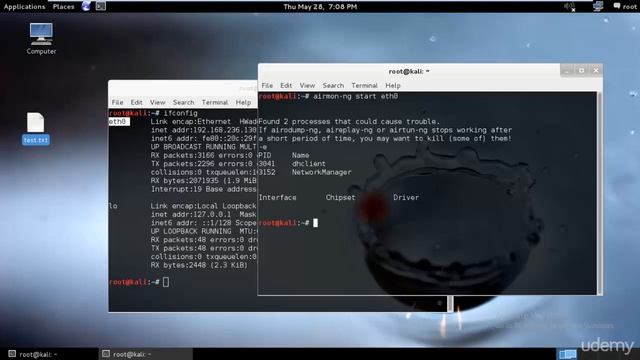Screen dimensions: 640x360
Task: Open Help menu in back ifconfig terminal
Action: pyautogui.click(x=243, y=102)
